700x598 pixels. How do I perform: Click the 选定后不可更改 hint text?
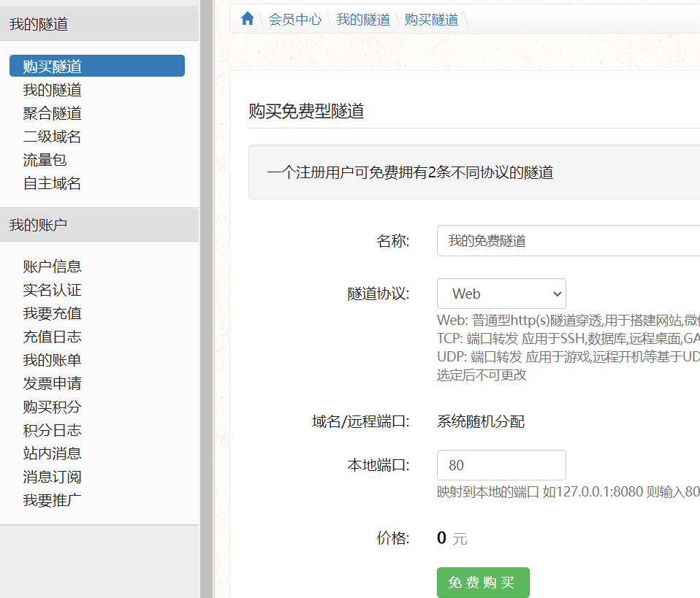point(482,375)
